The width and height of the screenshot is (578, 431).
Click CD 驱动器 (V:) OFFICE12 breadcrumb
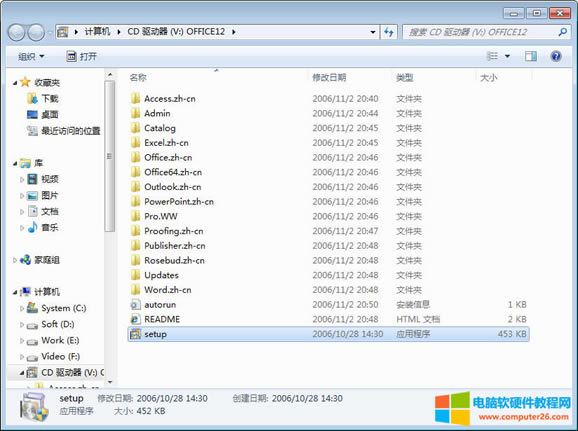pos(176,32)
